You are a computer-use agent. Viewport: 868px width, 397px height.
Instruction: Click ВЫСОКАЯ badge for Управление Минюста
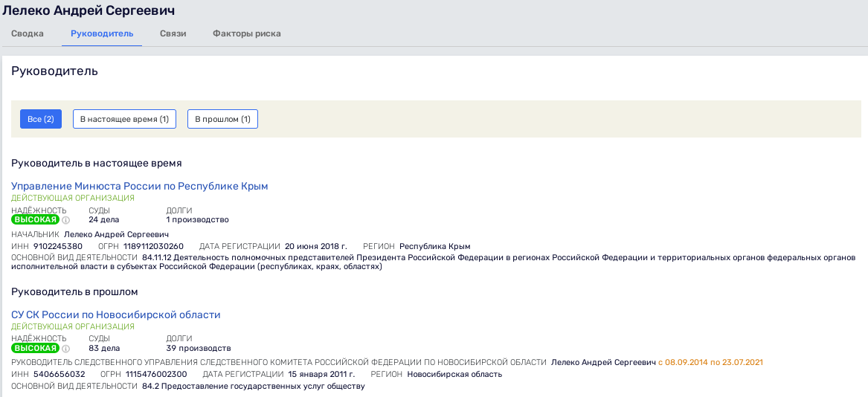[36, 220]
